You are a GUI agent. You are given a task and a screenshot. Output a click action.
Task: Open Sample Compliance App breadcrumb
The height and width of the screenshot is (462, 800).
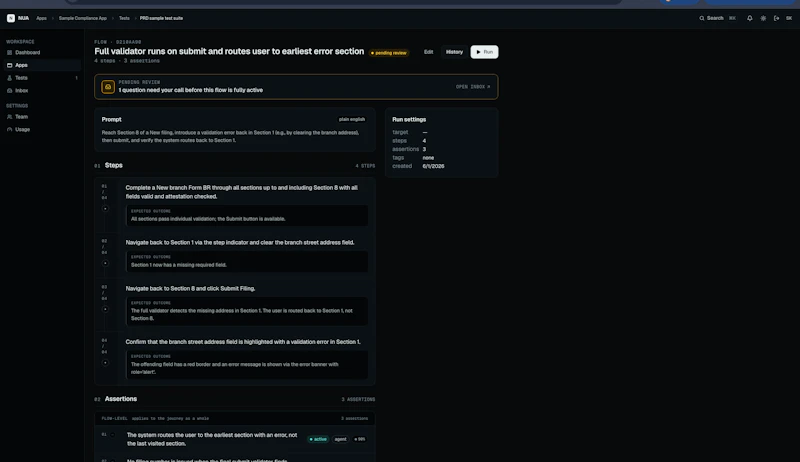(83, 18)
